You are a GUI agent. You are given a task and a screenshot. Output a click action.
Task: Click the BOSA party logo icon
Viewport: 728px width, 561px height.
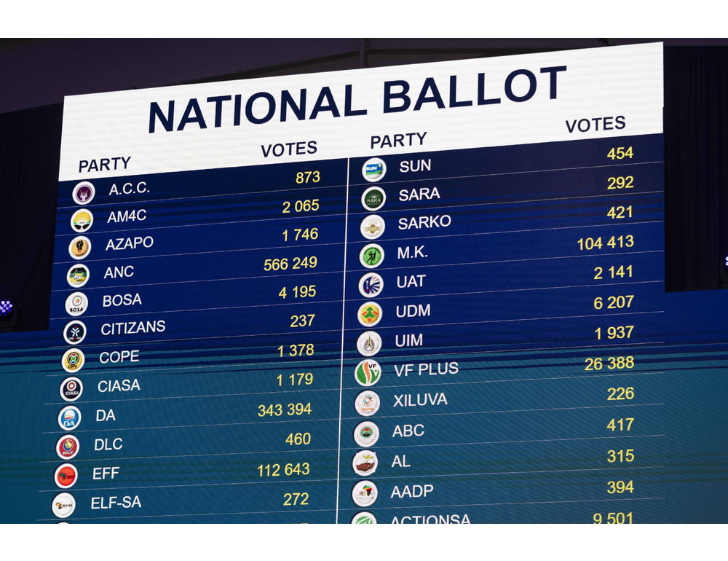[x=76, y=304]
